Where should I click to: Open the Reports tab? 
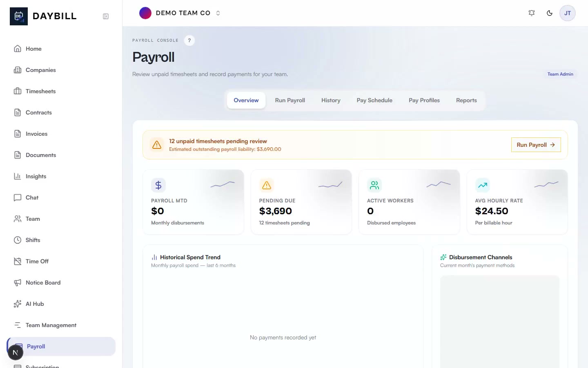[466, 100]
